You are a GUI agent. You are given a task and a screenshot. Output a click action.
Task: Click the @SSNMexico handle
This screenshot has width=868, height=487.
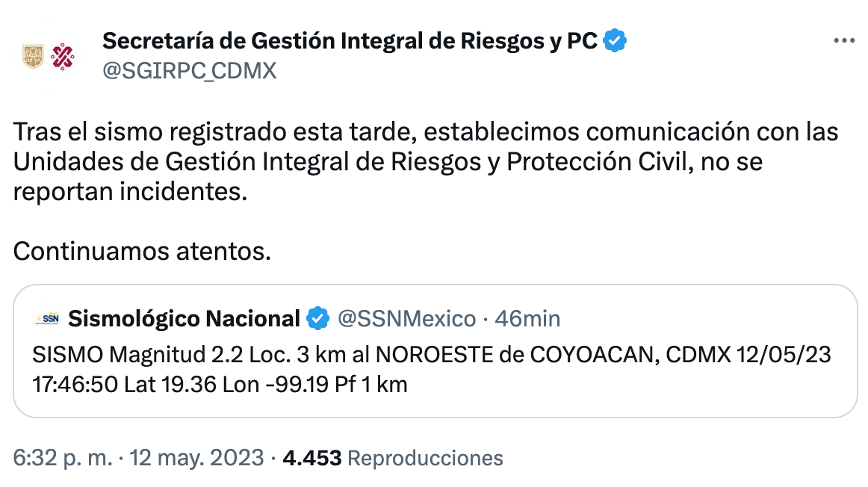(x=407, y=320)
